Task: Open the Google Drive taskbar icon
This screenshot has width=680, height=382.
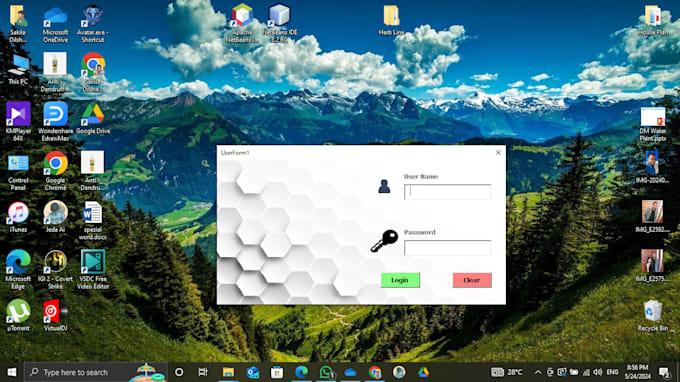Action: click(423, 372)
